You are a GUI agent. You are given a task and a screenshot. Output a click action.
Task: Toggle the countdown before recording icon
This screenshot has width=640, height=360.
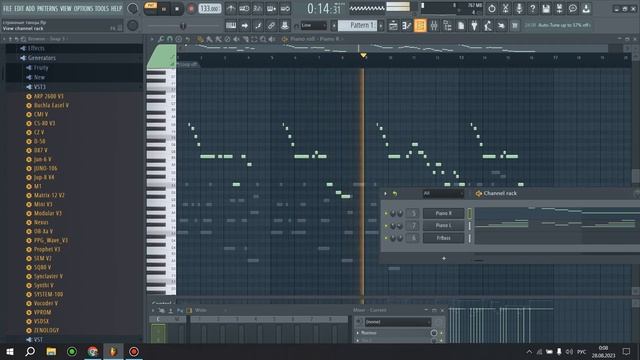point(258,9)
